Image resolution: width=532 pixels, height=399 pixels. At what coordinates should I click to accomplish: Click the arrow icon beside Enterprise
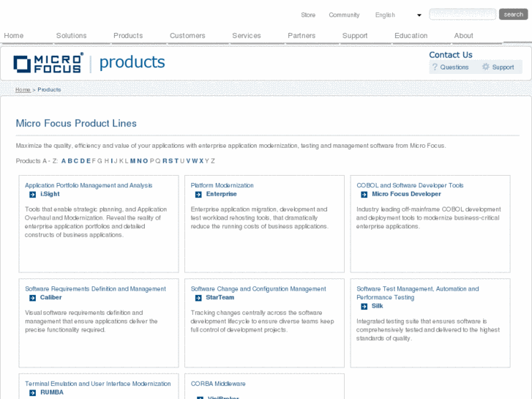pos(198,195)
